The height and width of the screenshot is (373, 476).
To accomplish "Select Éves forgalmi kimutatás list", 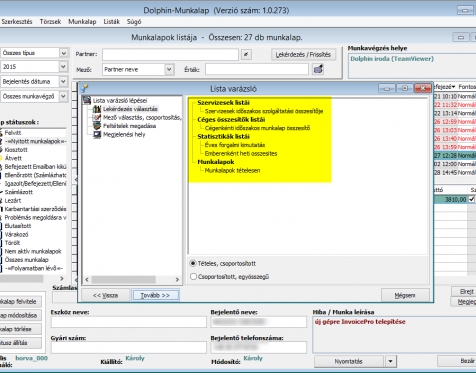I will [x=235, y=145].
